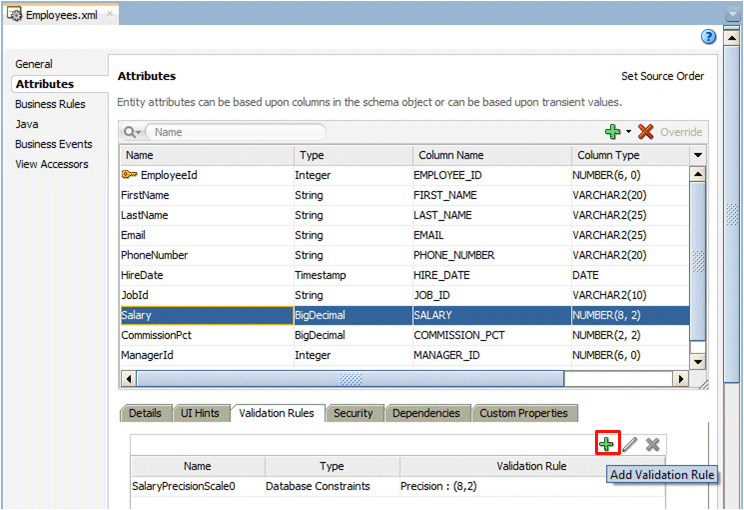Switch to the Details tab
This screenshot has width=744, height=510.
click(145, 413)
